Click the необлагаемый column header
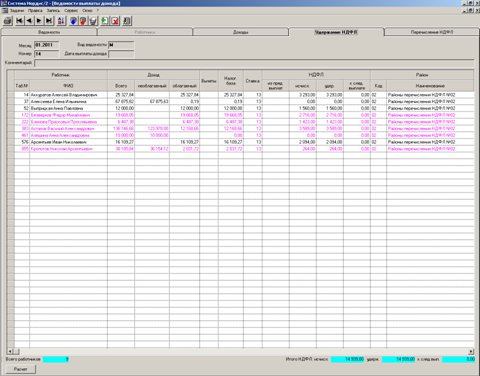Viewport: 480px width, 376px height. pos(152,86)
